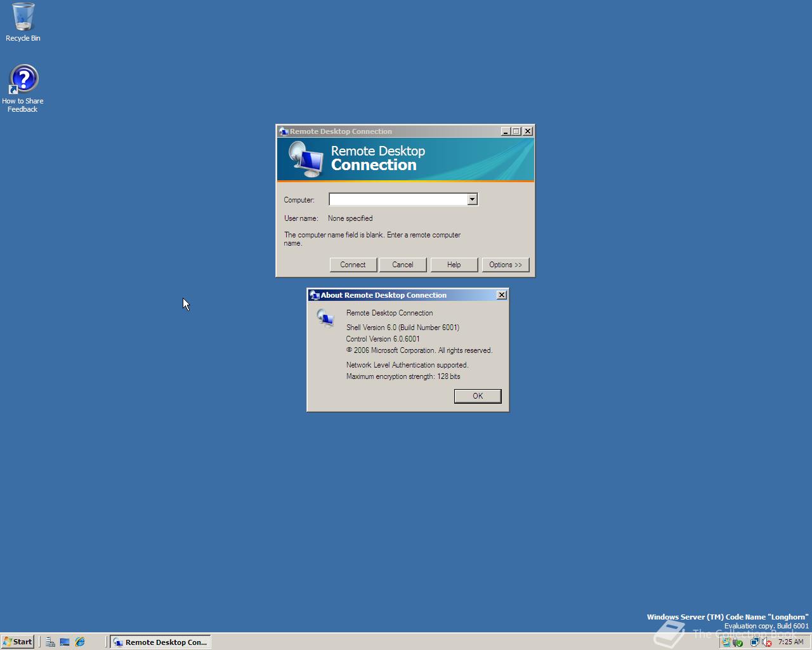Expand the Computer dropdown list
812x650 pixels.
[472, 199]
